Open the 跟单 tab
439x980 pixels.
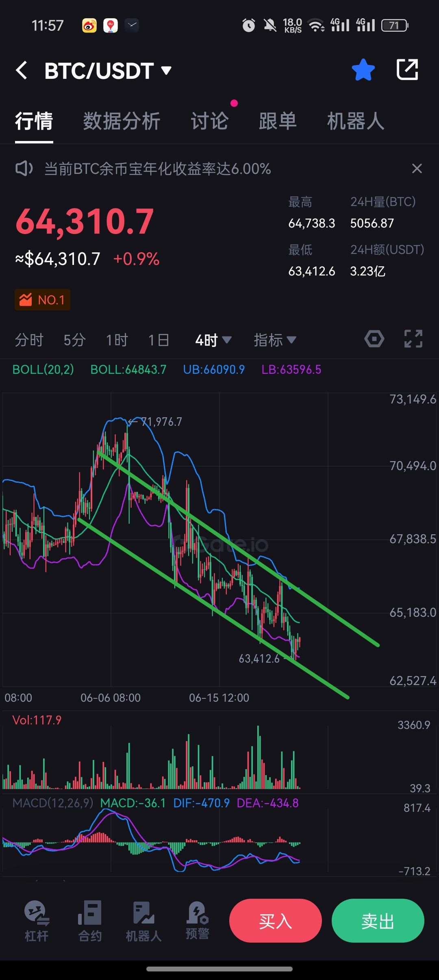[278, 121]
